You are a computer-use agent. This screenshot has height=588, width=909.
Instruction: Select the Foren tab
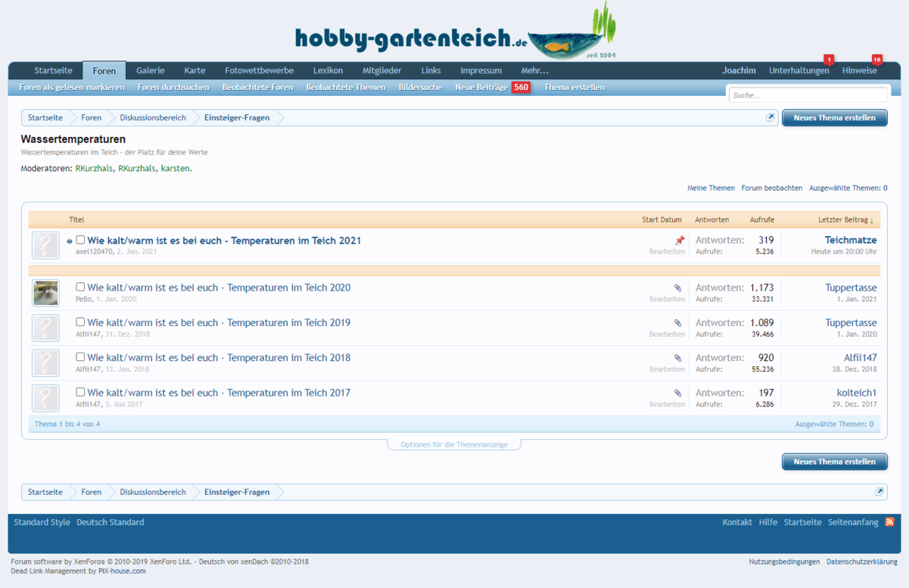pos(104,70)
